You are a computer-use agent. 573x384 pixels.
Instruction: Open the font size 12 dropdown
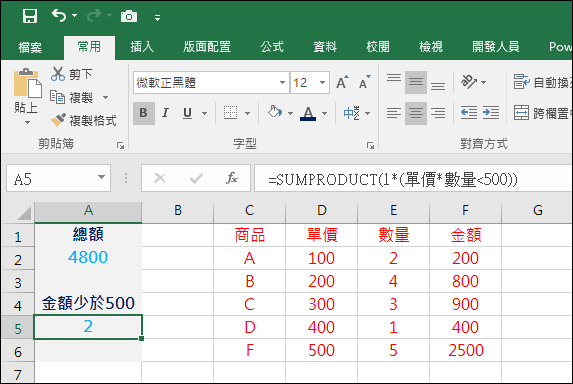(x=322, y=83)
